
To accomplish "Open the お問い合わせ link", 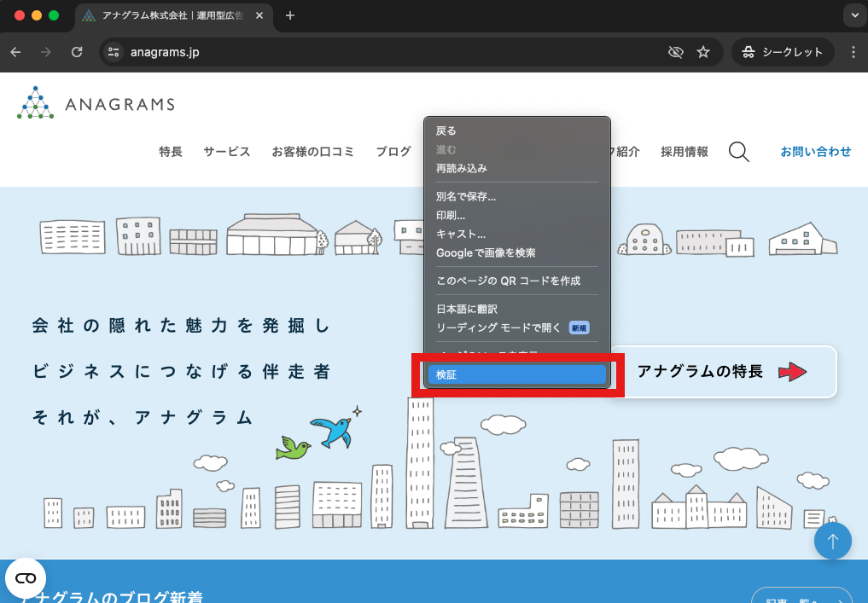I will [x=815, y=152].
